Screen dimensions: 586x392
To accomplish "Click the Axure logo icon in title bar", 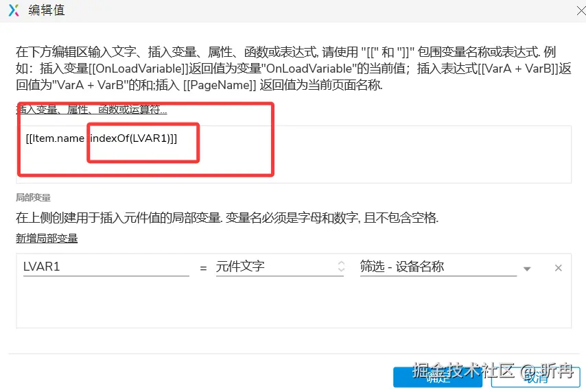I will tap(14, 10).
